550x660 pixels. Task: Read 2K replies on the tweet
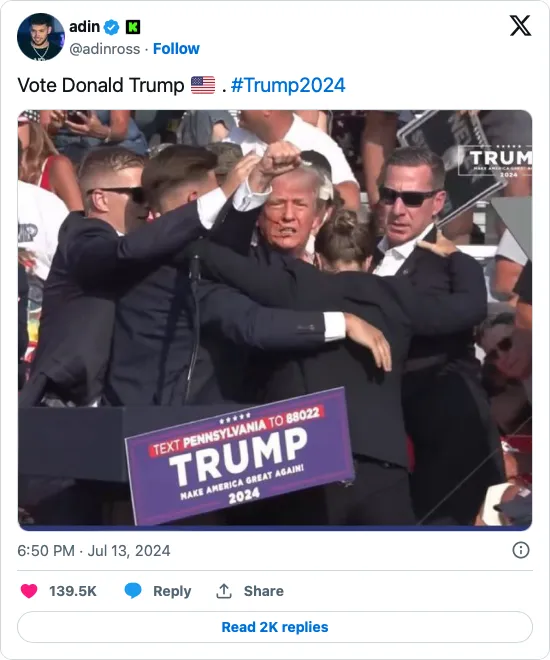[275, 627]
